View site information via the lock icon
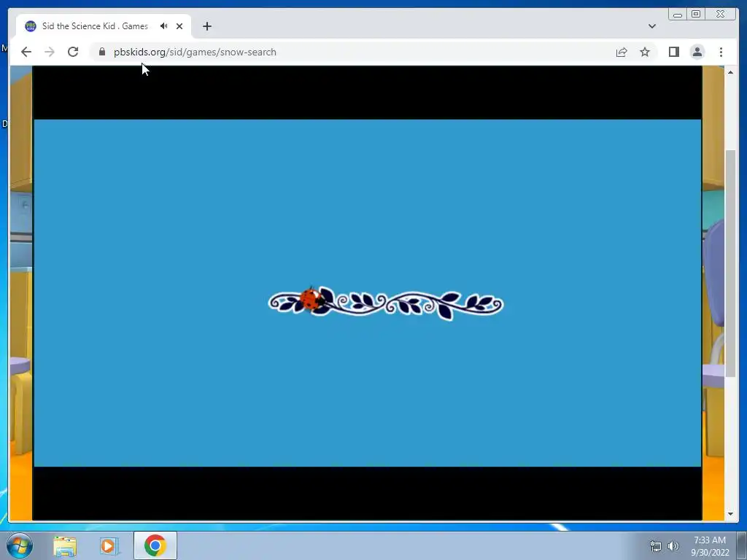This screenshot has height=560, width=747. point(102,52)
